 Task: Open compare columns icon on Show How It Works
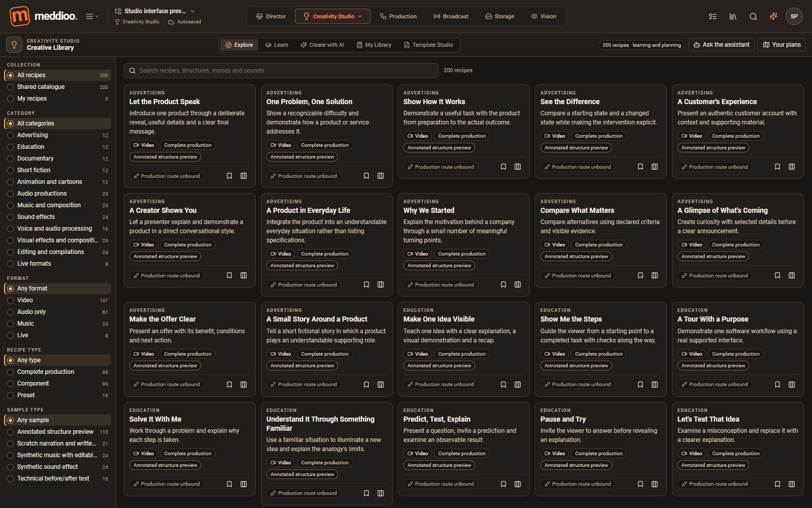(518, 167)
